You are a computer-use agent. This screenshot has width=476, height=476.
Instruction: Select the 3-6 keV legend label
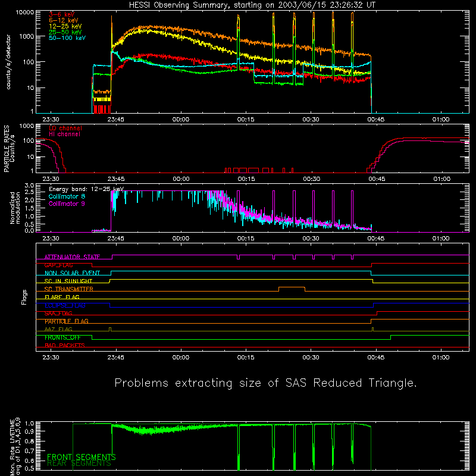61,14
